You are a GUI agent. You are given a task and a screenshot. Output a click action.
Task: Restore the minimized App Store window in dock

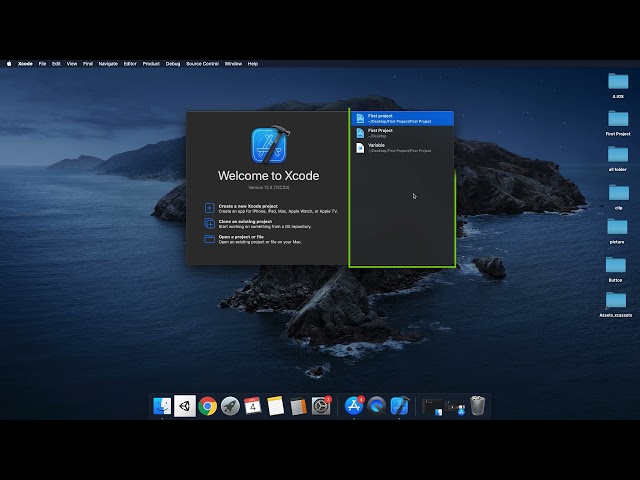click(x=455, y=408)
